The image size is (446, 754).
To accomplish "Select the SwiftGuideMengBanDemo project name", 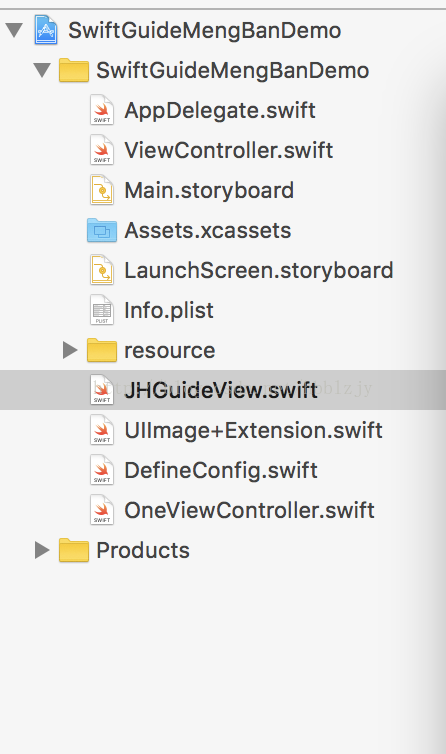I will pos(204,30).
